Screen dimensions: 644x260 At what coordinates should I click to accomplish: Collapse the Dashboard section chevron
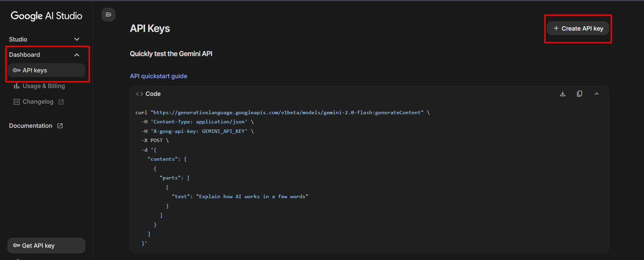tap(77, 55)
